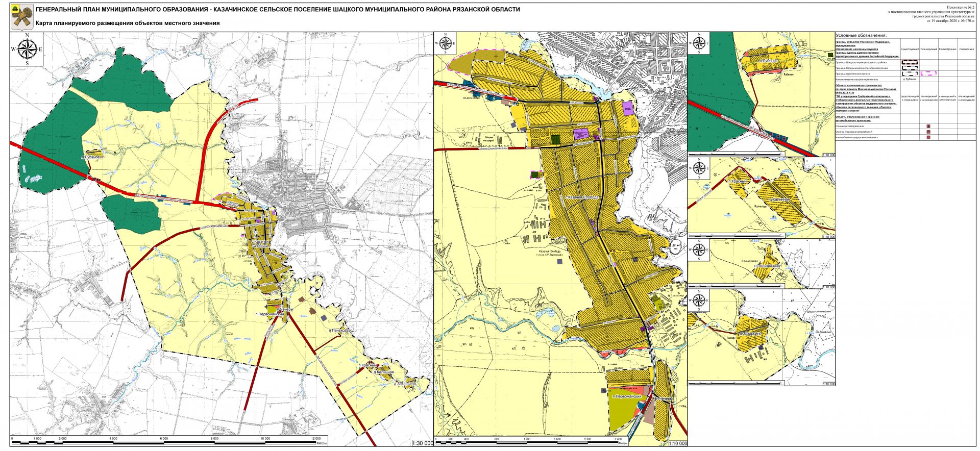Click the Шацкий district boundary legend symbol

[x=910, y=62]
